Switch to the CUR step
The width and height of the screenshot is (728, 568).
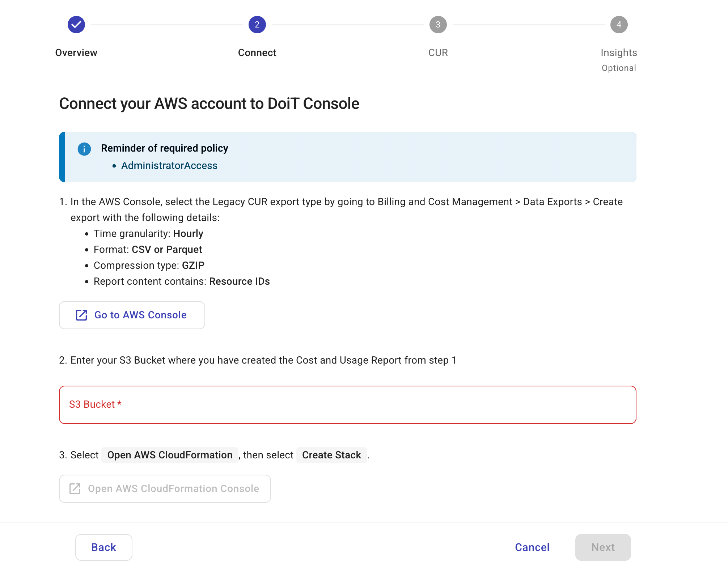point(438,52)
